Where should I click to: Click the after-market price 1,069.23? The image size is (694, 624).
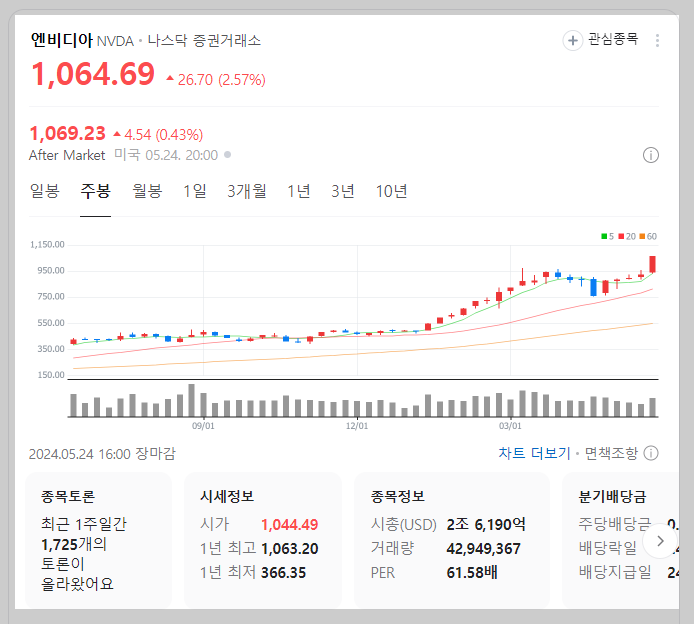click(x=67, y=133)
